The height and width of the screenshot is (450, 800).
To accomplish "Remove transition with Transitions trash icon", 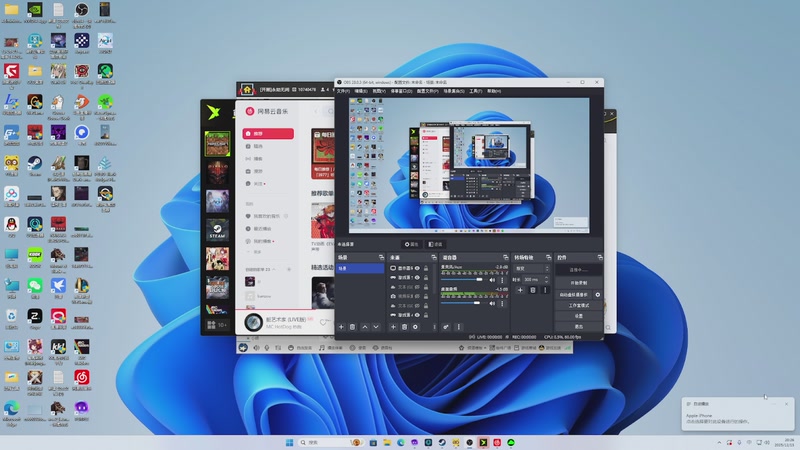I will click(x=533, y=290).
